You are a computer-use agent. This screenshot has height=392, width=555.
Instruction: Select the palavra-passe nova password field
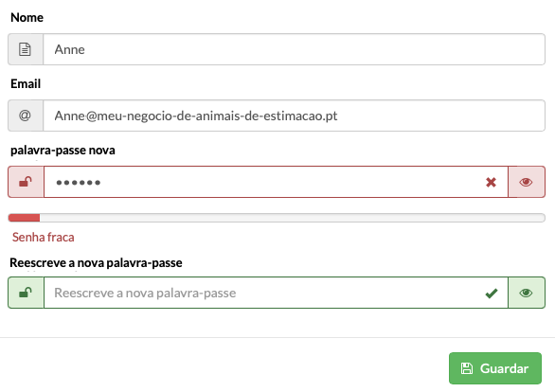click(x=276, y=182)
